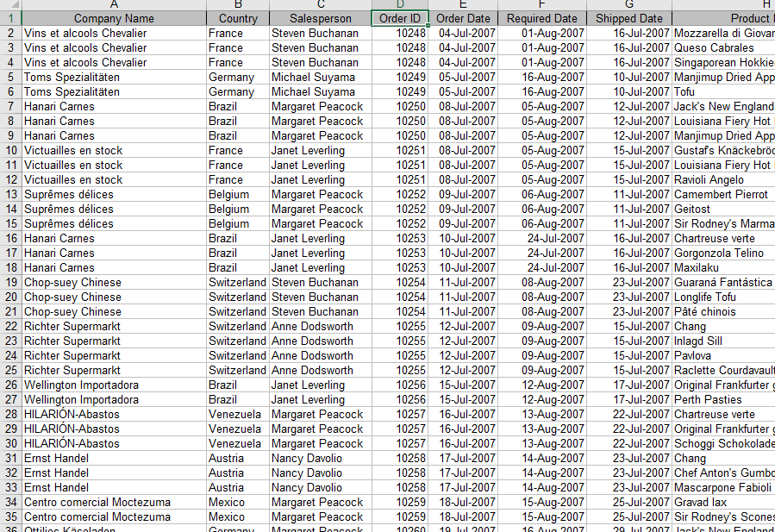
Task: Click Perth Pasties product cell
Action: pyautogui.click(x=723, y=400)
